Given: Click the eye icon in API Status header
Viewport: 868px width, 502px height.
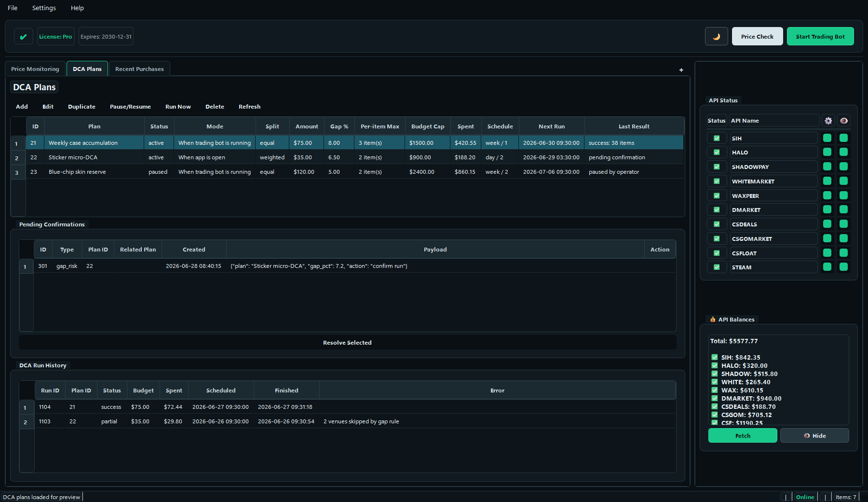Looking at the screenshot, I should point(843,121).
